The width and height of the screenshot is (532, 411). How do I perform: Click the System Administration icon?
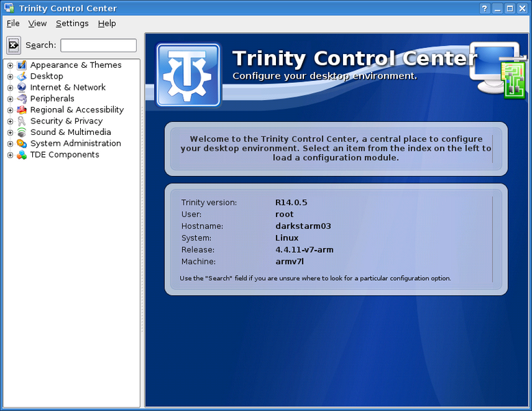pyautogui.click(x=22, y=143)
